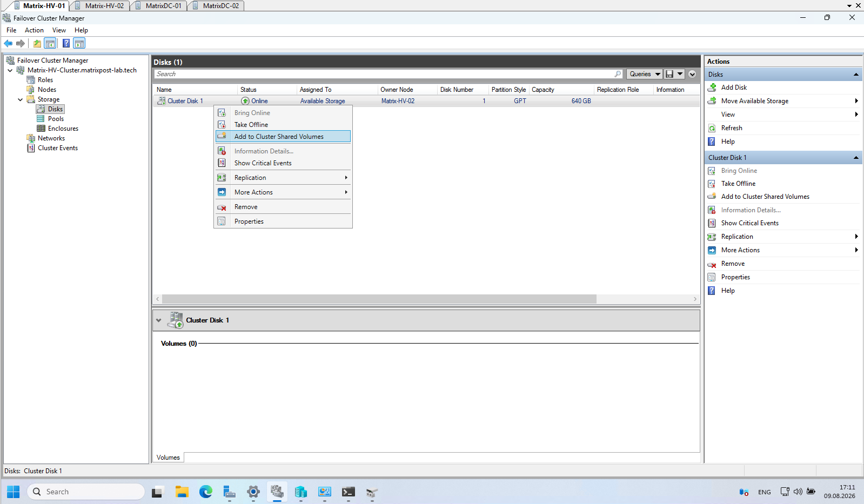Collapse the Matrix-HV-Cluster.matrixpost-lab.tech tree node
This screenshot has height=504, width=864.
pos(10,70)
